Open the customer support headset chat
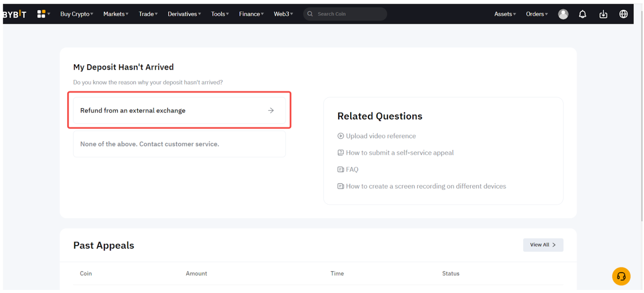 [x=621, y=276]
